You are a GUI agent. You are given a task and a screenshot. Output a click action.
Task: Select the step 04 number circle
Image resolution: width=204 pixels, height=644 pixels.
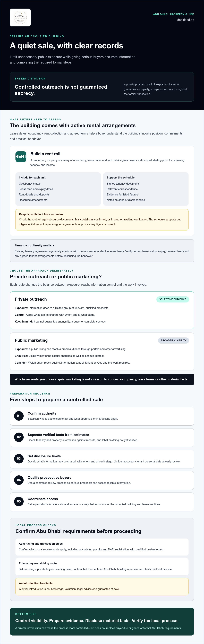click(19, 480)
